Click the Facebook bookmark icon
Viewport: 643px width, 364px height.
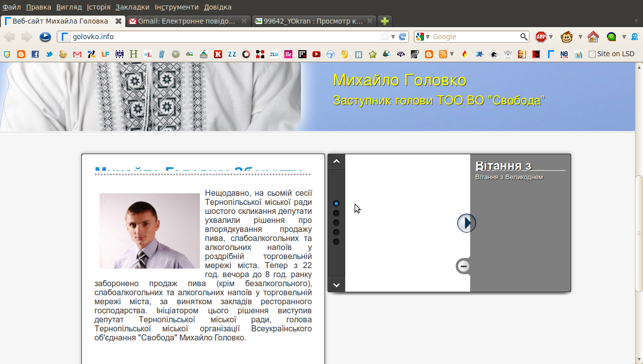point(35,54)
